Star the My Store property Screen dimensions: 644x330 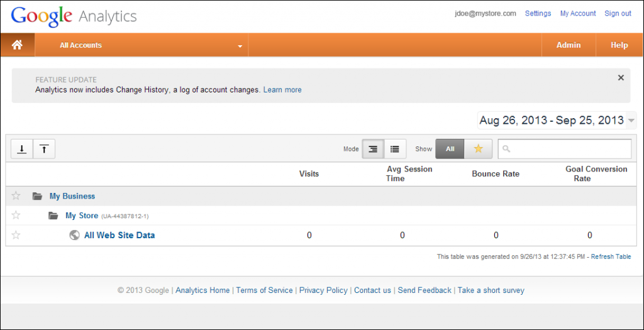(x=16, y=215)
